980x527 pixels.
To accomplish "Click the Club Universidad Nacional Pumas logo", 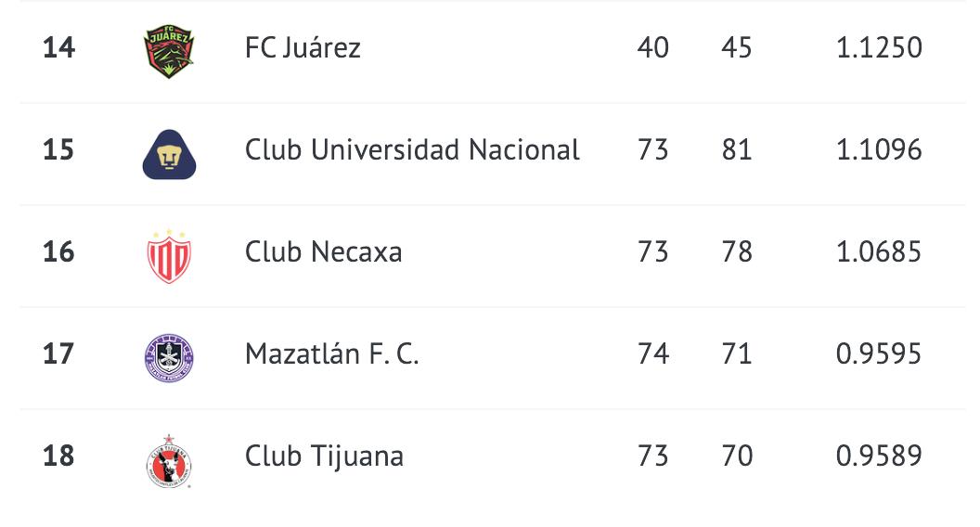I will coord(170,154).
